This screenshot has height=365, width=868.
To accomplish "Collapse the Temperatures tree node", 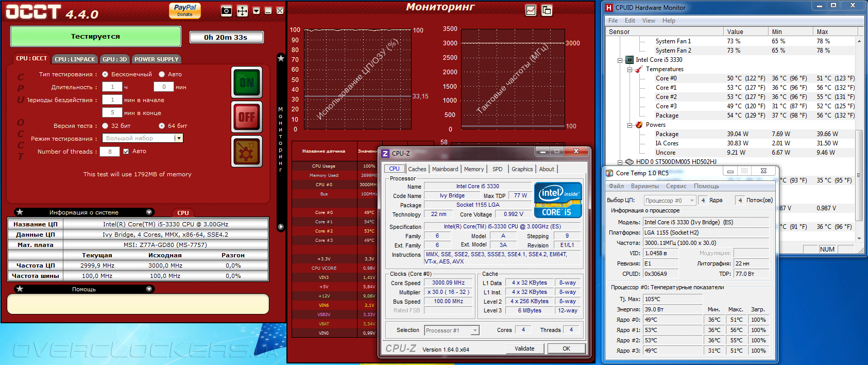I will click(629, 70).
